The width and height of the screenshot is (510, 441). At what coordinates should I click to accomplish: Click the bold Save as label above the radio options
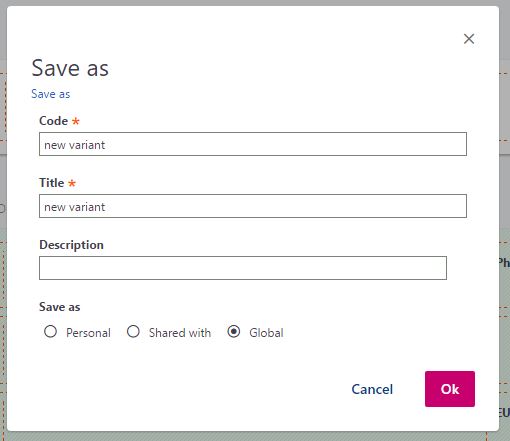[x=60, y=307]
